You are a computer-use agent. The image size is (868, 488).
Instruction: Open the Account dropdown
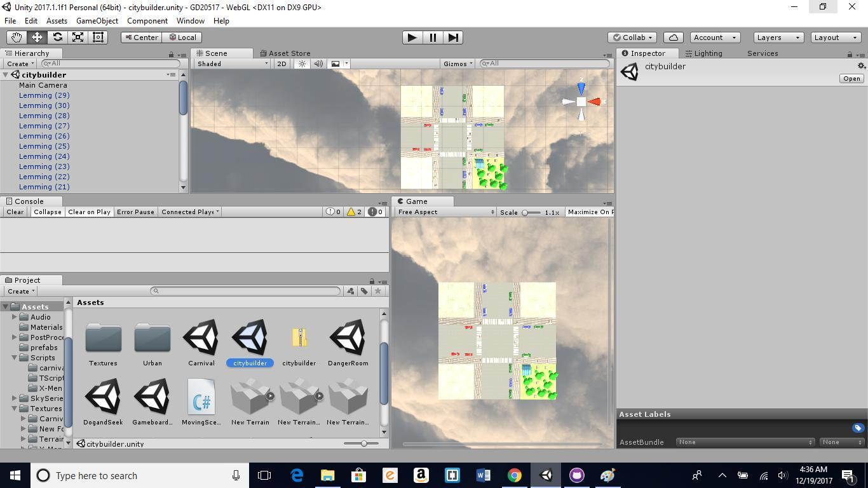point(715,37)
